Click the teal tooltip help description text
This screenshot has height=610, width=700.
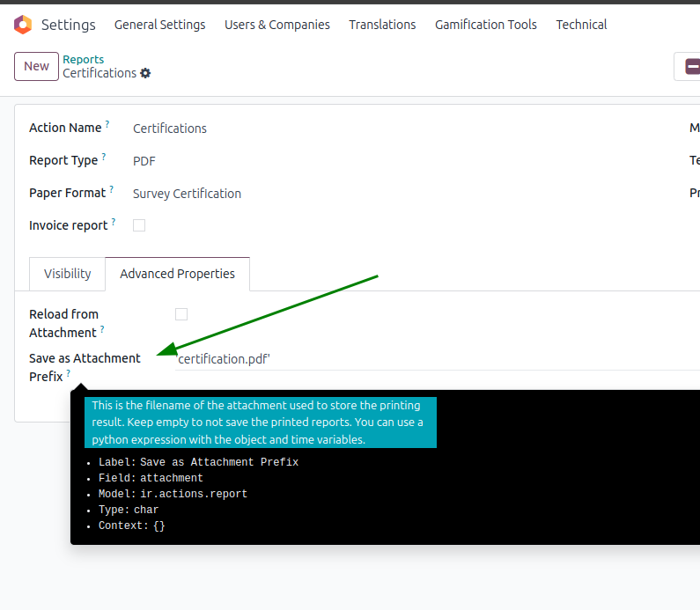click(261, 423)
